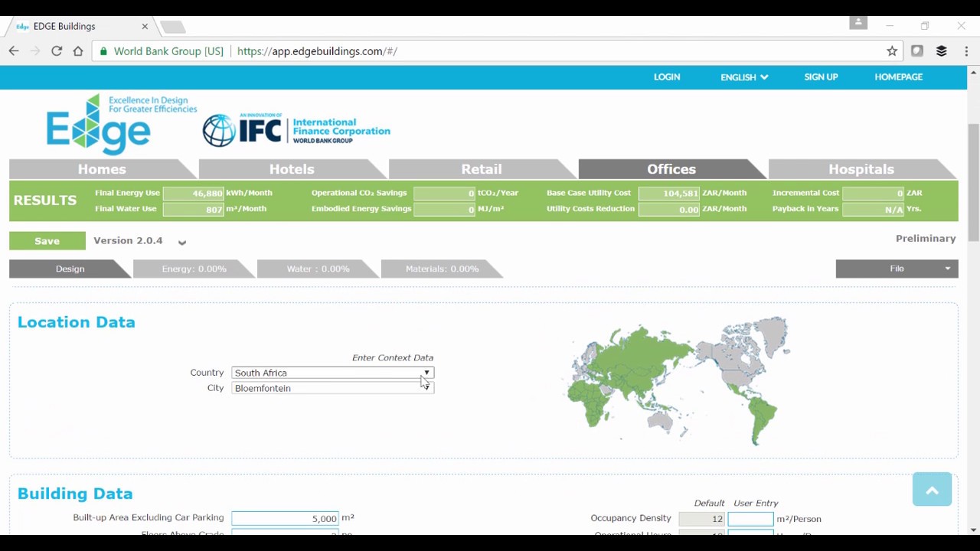Image resolution: width=980 pixels, height=551 pixels.
Task: Click the page vertical scrollbar thumb
Action: tap(973, 184)
